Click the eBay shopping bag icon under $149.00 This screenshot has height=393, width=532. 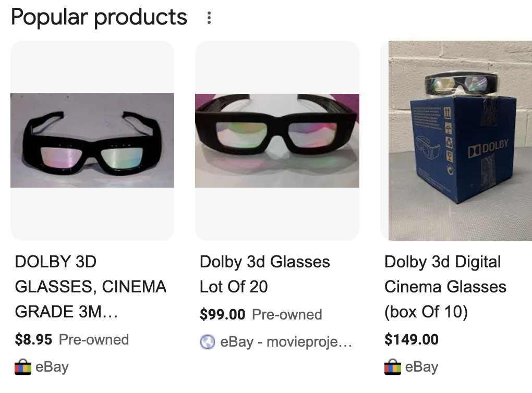[393, 367]
